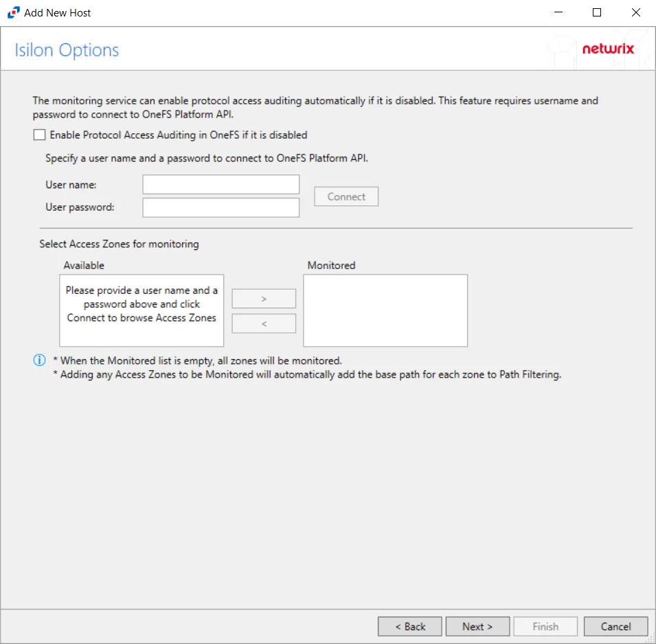Click the Add New Host app icon in the title bar

pos(13,12)
